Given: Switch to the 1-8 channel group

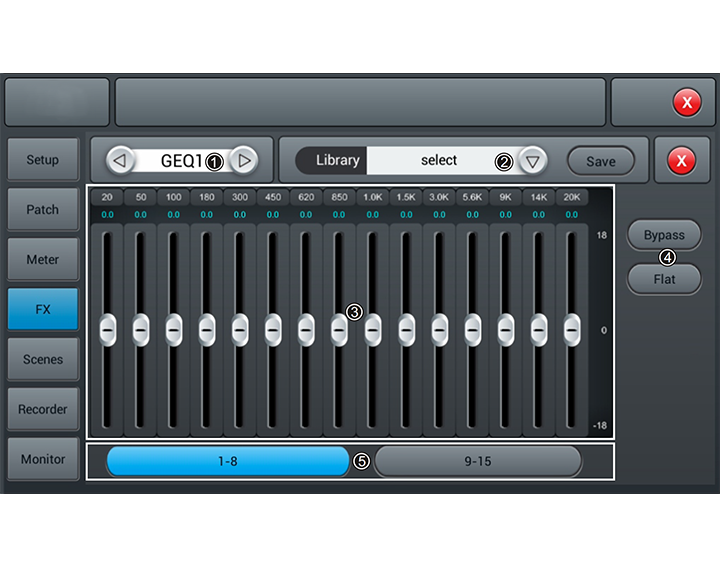Looking at the screenshot, I should click(x=227, y=461).
